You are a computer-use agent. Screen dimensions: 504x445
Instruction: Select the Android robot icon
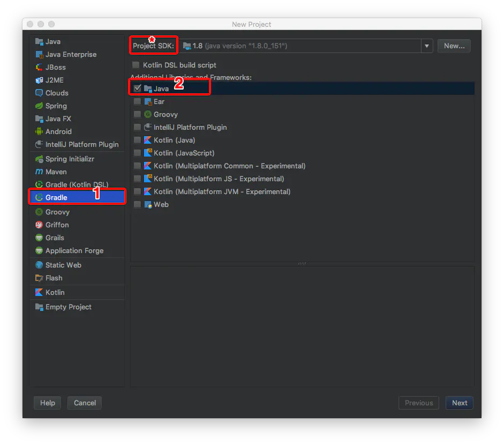click(x=39, y=131)
